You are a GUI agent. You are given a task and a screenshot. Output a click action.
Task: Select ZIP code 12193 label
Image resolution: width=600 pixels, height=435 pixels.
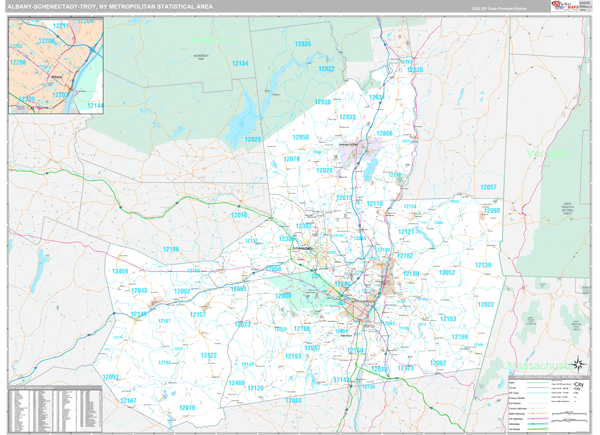(x=293, y=356)
